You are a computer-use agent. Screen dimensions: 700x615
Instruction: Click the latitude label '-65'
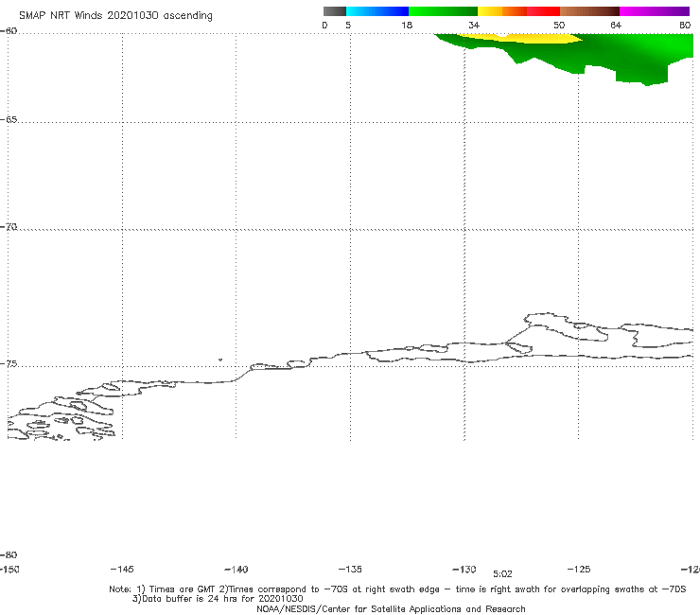[9, 120]
